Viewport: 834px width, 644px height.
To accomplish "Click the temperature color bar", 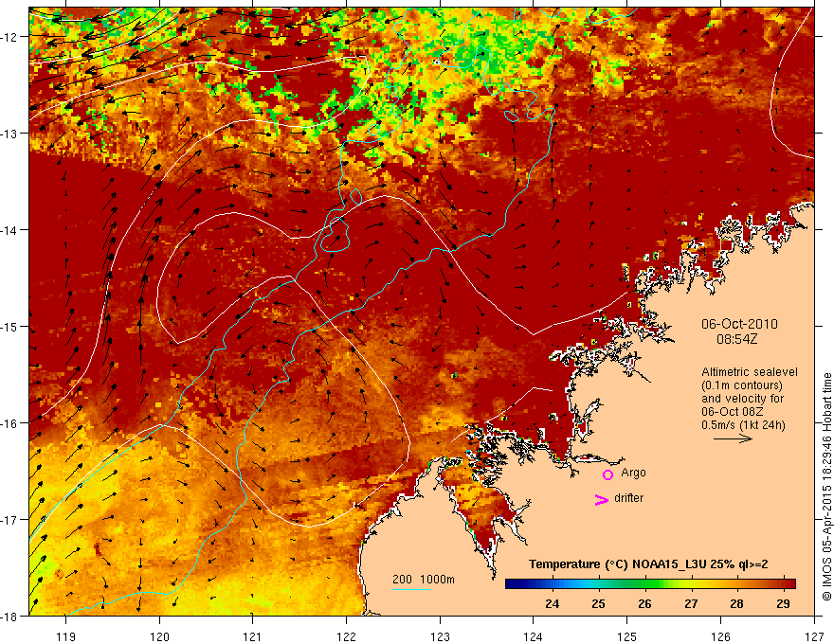I will coord(650,584).
